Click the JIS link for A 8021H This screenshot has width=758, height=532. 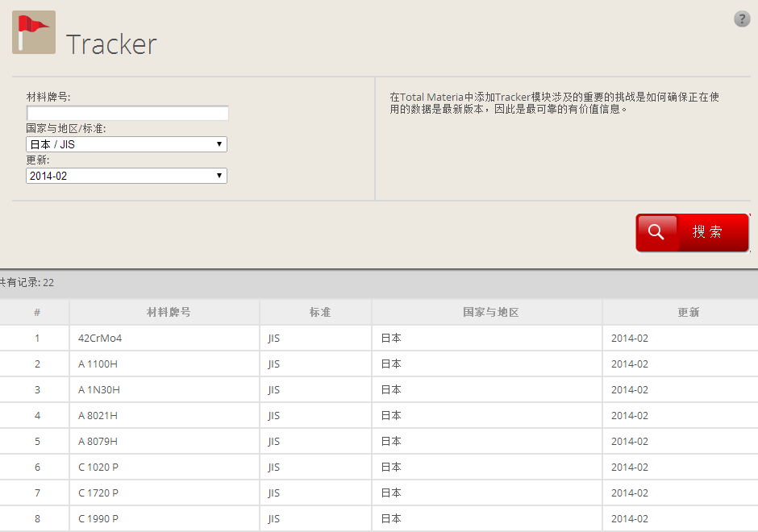point(274,416)
